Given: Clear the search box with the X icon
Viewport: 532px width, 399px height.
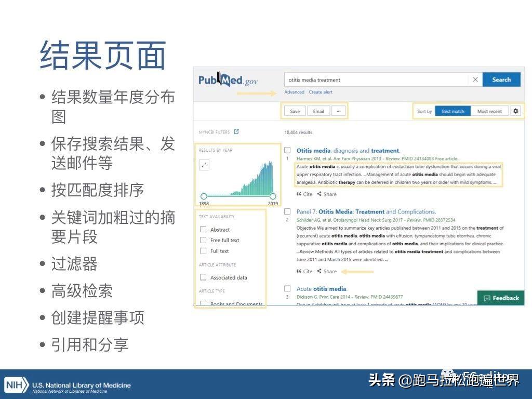Looking at the screenshot, I should click(475, 79).
